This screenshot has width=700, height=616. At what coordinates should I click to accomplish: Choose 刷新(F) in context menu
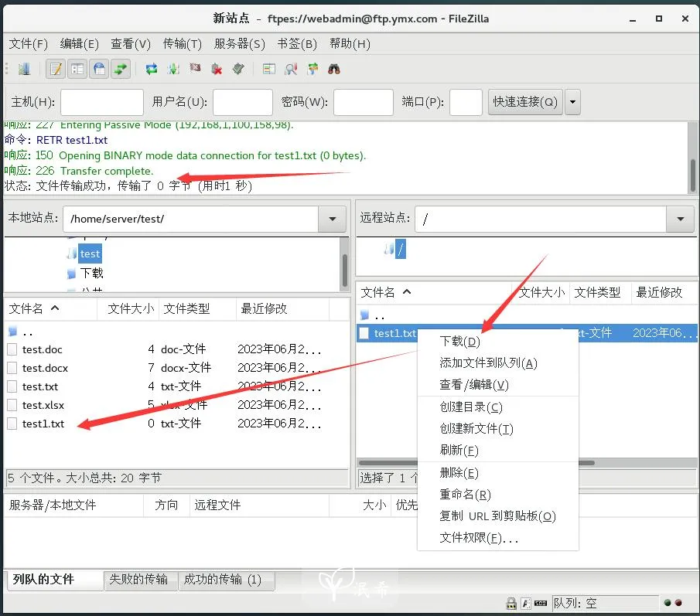(498, 450)
